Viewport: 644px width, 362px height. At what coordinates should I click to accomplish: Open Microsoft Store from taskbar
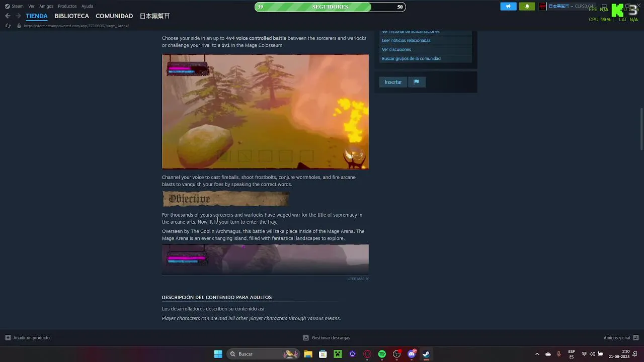pos(323,354)
